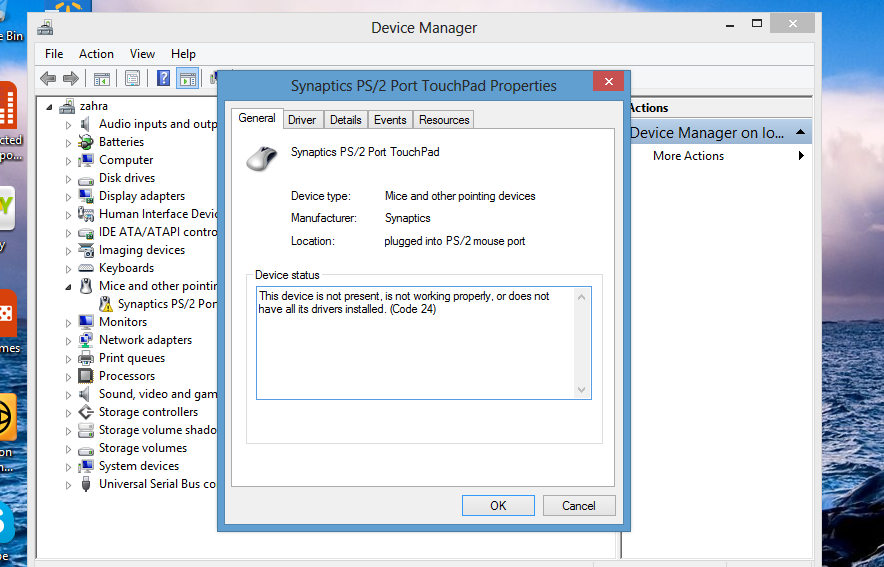Toggle the Show/Hide Console Tree toolbar icon
Image resolution: width=884 pixels, height=567 pixels.
[x=101, y=78]
